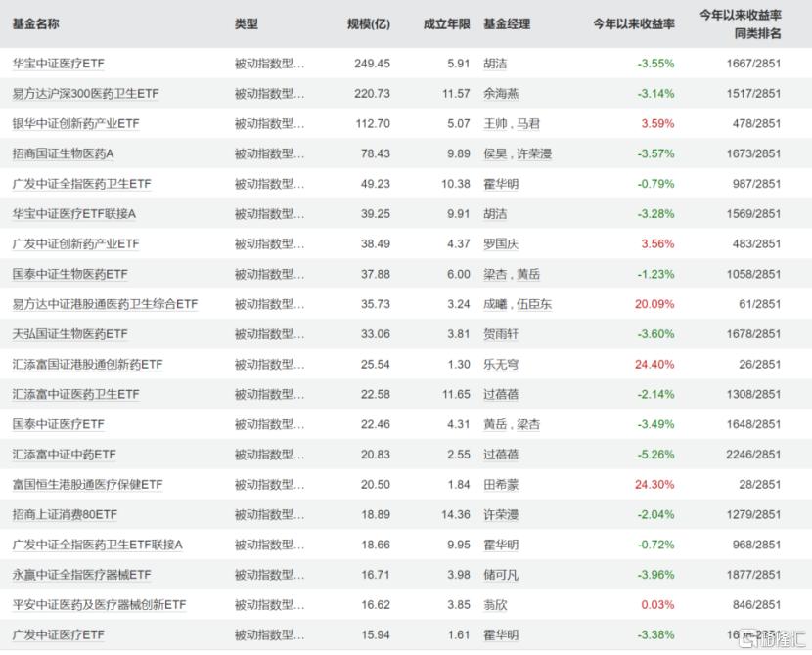This screenshot has width=812, height=655.
Task: Click manager 过蓓蓓 in 汇添富中证中药ETF row
Action: click(501, 455)
